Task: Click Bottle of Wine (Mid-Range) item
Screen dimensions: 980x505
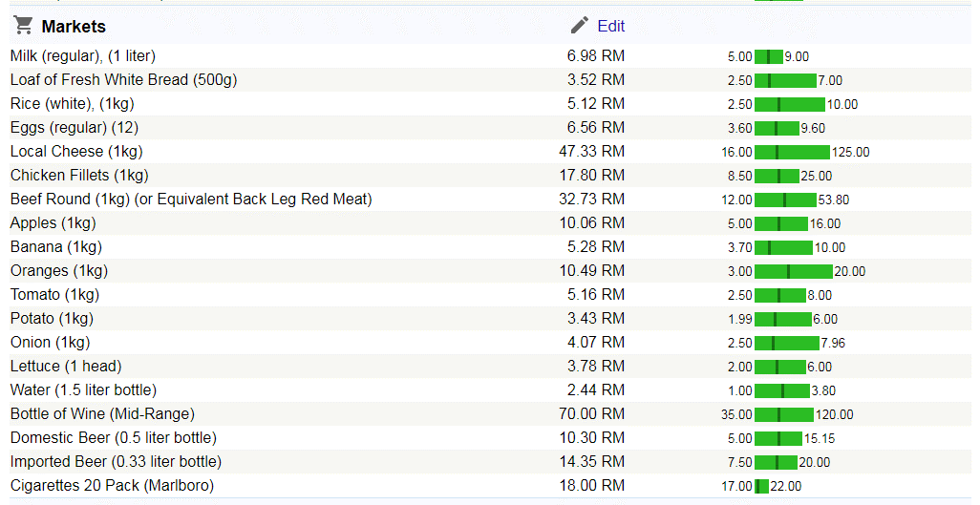Action: tap(102, 413)
